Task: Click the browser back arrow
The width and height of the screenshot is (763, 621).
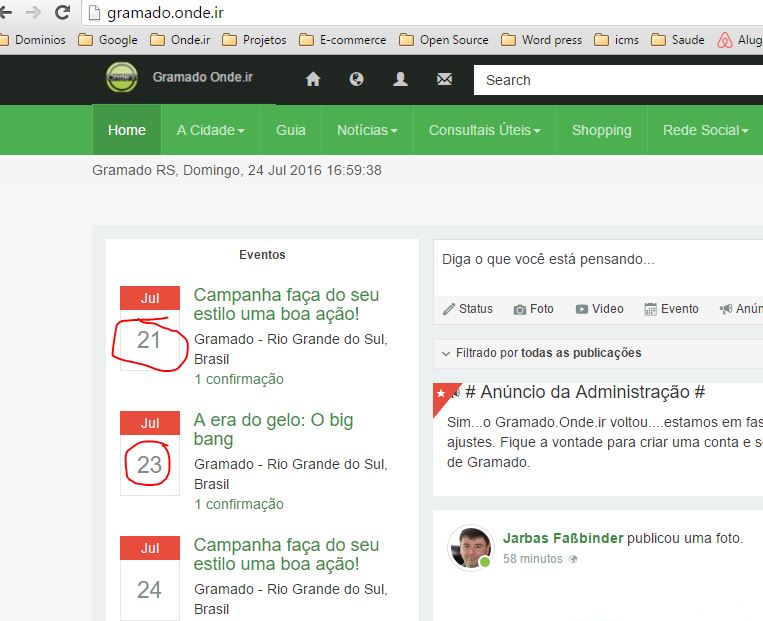Action: pos(5,12)
